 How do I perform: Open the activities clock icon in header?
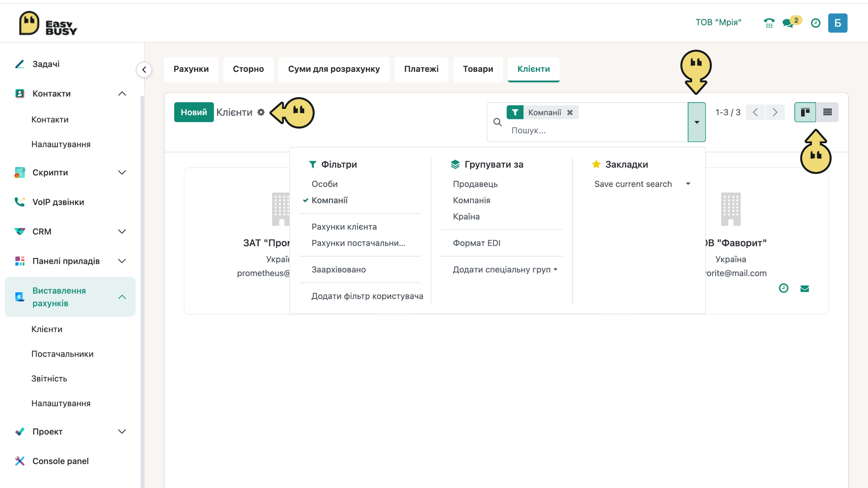pos(816,23)
